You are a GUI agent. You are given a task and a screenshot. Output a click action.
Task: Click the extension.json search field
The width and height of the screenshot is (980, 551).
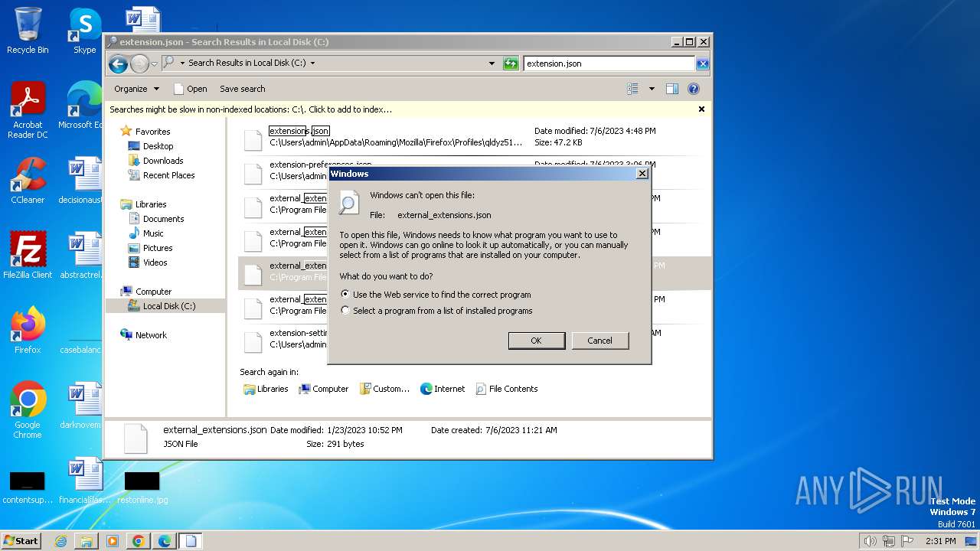(609, 64)
